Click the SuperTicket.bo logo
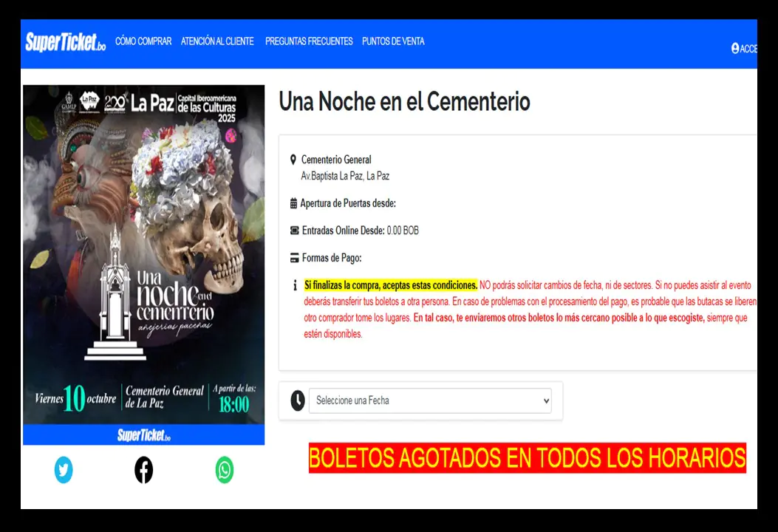The height and width of the screenshot is (532, 778). [66, 41]
